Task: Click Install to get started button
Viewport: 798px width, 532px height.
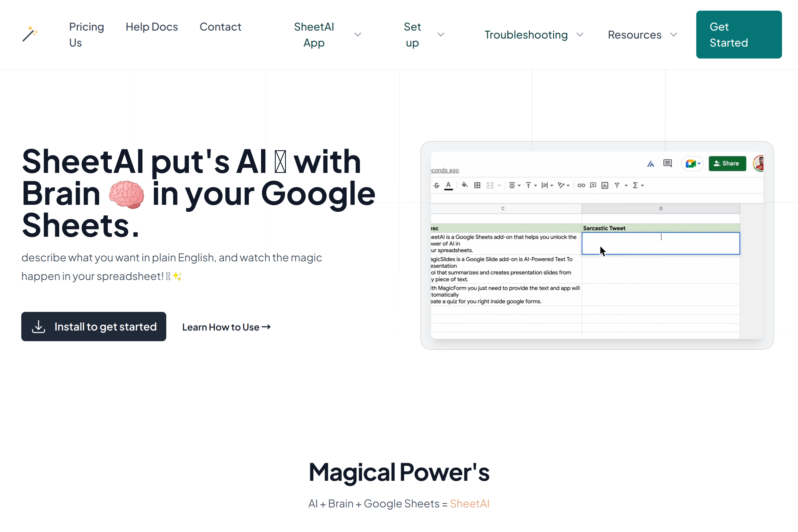Action: point(94,327)
